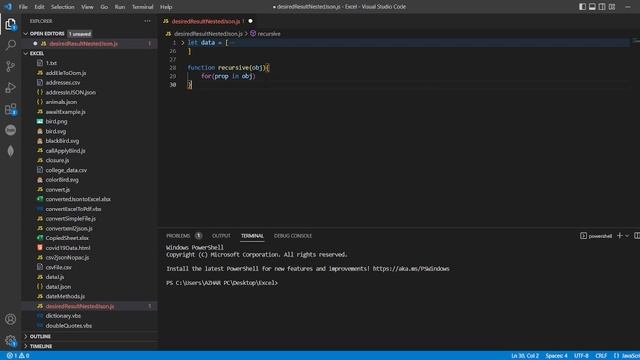The height and width of the screenshot is (360, 640).
Task: Click the unsaved dot on editor tab
Action: coord(250,21)
